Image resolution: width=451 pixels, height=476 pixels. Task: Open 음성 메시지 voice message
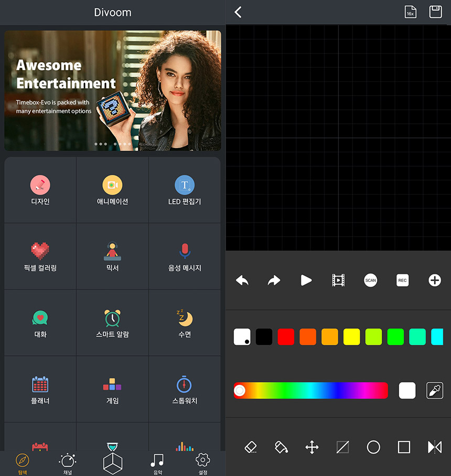click(x=185, y=257)
